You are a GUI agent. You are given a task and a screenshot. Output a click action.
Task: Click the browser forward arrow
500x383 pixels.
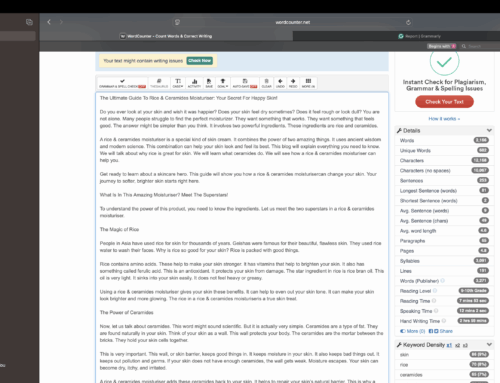(x=61, y=22)
